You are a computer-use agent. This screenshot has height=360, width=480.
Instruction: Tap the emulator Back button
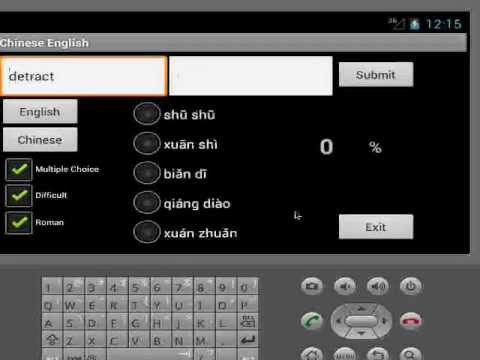coord(378,354)
